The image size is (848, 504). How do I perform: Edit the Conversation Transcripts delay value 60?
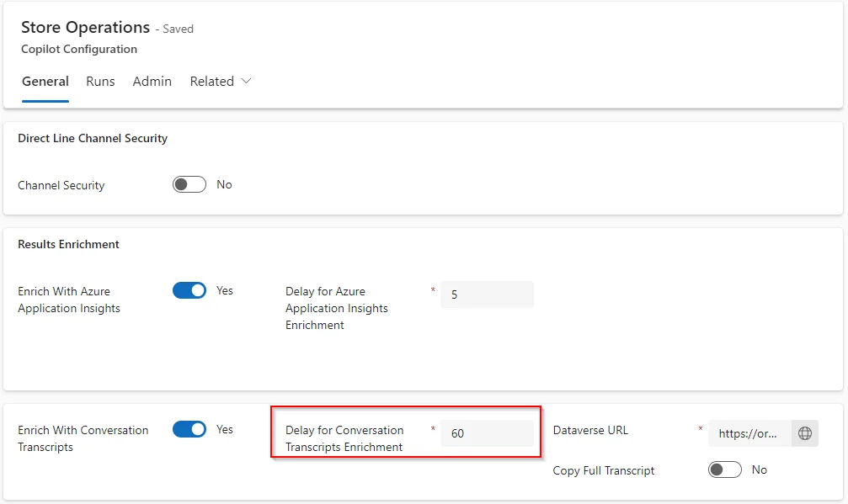tap(487, 433)
